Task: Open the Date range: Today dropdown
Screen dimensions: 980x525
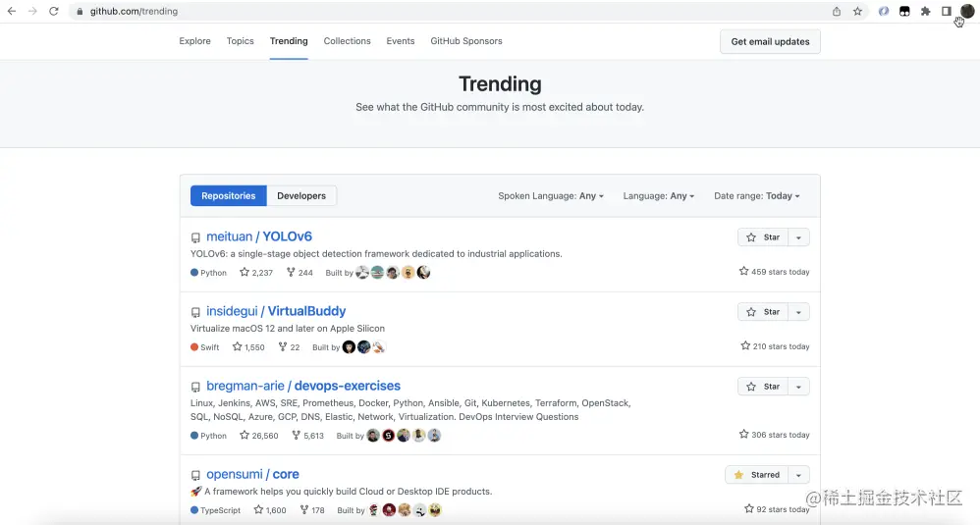Action: pos(757,195)
